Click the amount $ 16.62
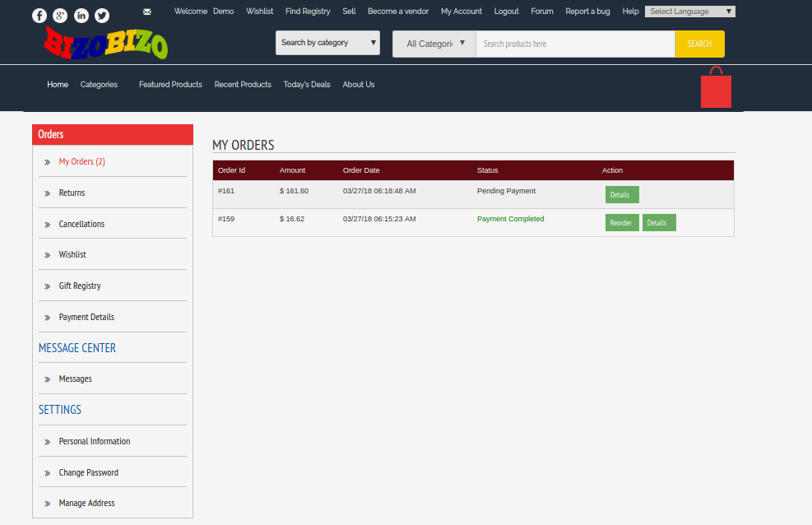The height and width of the screenshot is (525, 812). pos(292,219)
